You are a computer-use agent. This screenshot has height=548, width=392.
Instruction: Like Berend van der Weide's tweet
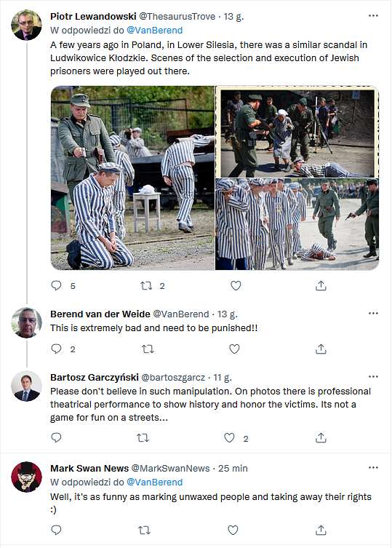pyautogui.click(x=234, y=349)
